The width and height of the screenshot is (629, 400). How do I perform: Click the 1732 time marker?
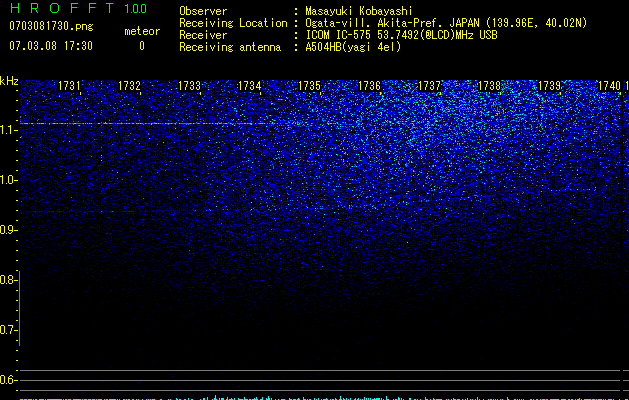pyautogui.click(x=129, y=86)
